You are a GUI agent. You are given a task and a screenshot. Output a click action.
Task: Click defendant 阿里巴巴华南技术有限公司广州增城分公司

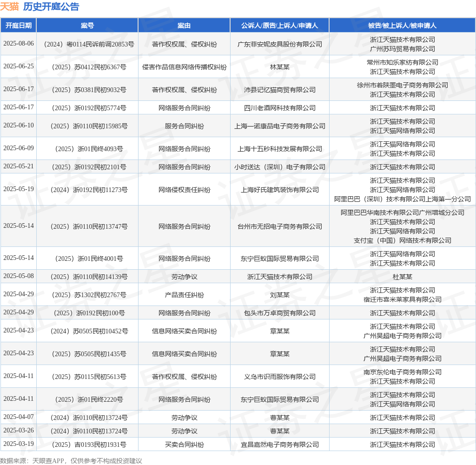tap(402, 213)
